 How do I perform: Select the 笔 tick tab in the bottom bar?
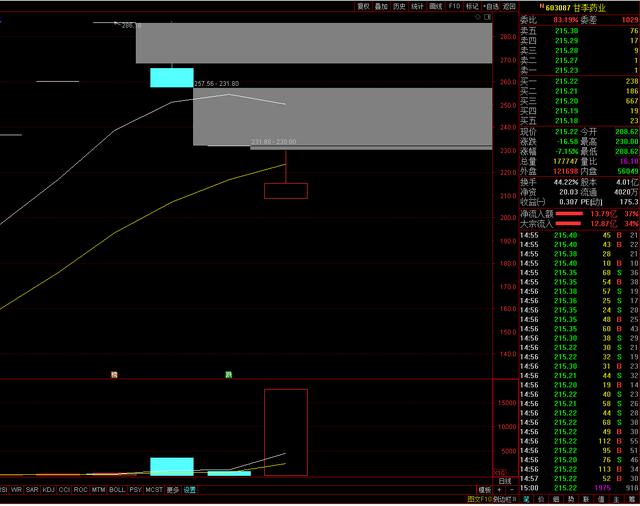coord(526,499)
